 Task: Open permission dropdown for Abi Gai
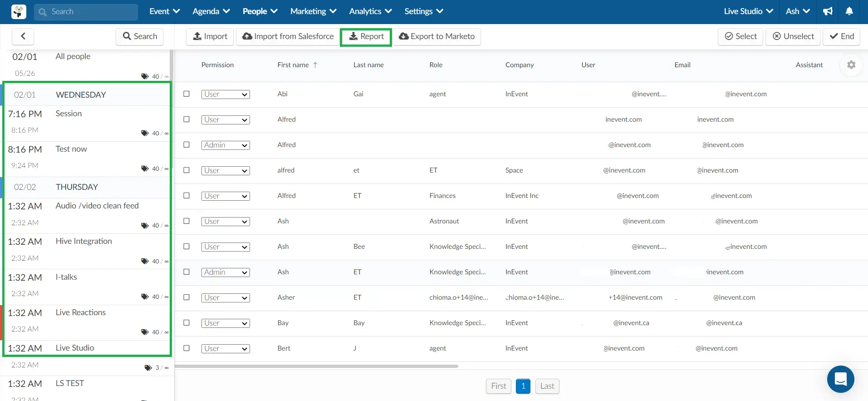[x=226, y=94]
